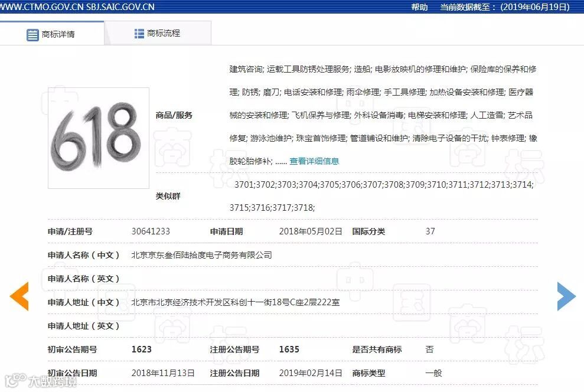Open the 帮助 help link
The width and height of the screenshot is (584, 392).
[419, 7]
